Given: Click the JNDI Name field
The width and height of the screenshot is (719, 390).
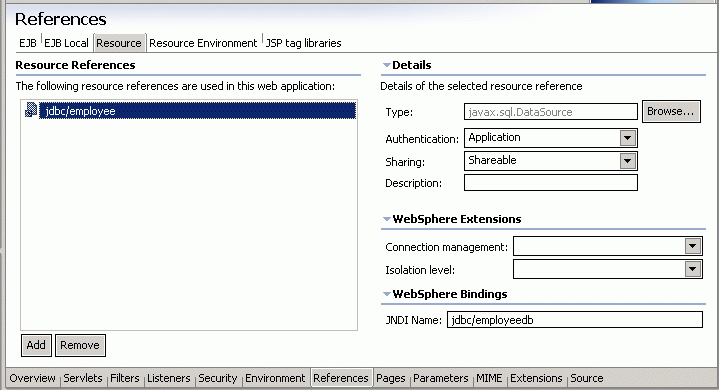Looking at the screenshot, I should (x=575, y=320).
